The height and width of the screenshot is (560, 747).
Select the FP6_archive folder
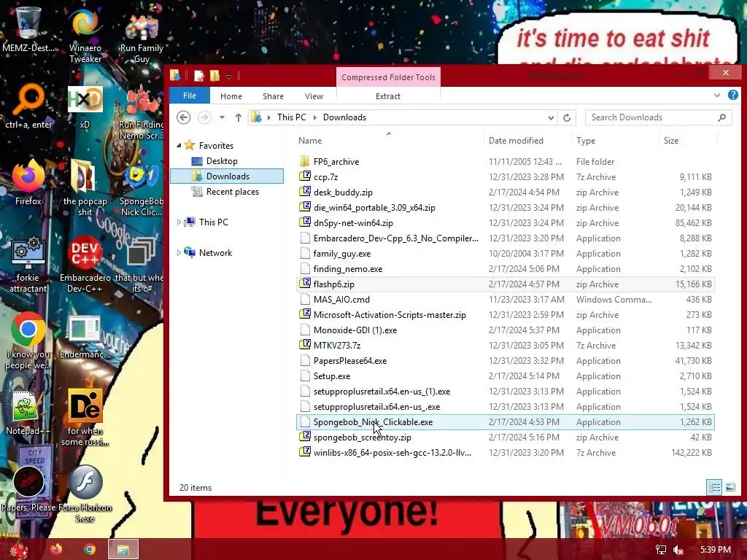click(505, 161)
